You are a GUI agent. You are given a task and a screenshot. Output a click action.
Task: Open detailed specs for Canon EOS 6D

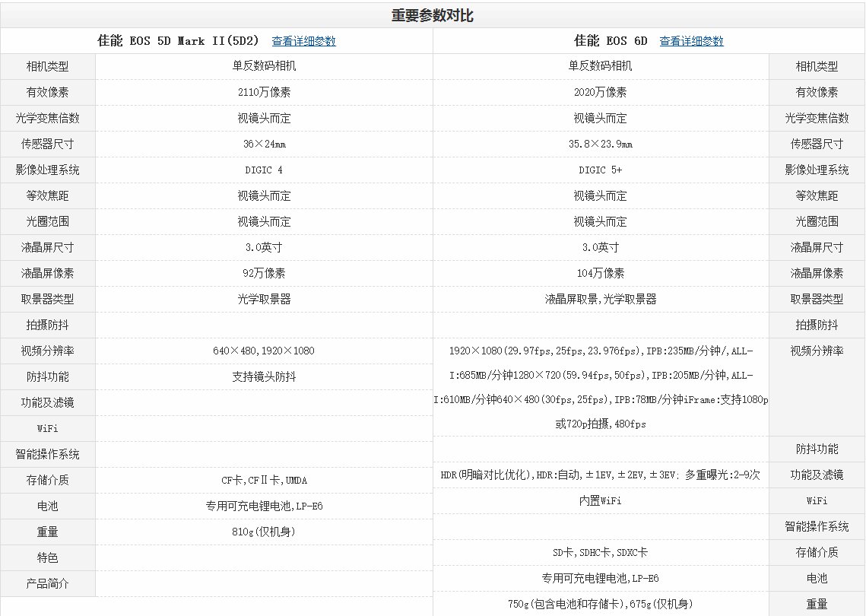692,41
